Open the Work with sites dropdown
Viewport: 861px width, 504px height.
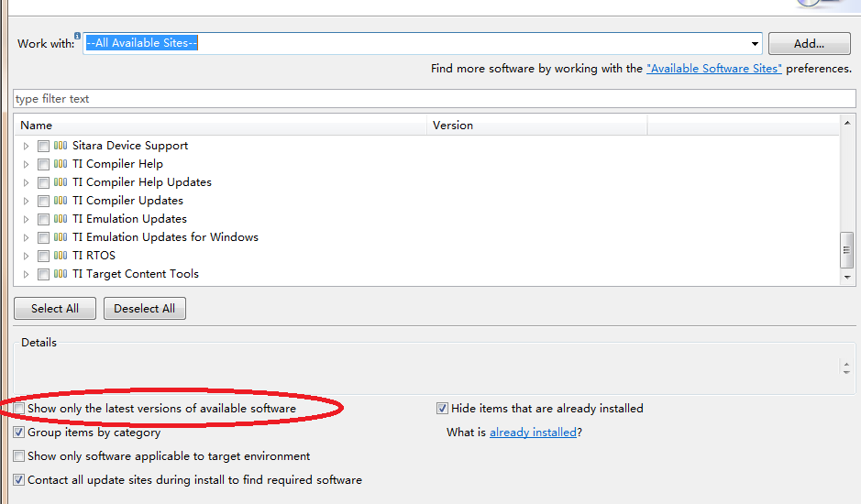[756, 43]
